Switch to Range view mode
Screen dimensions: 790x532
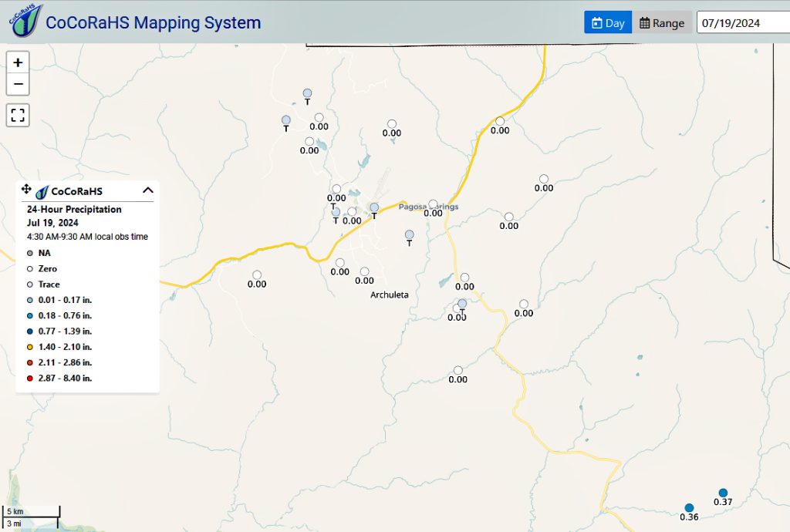click(x=662, y=22)
